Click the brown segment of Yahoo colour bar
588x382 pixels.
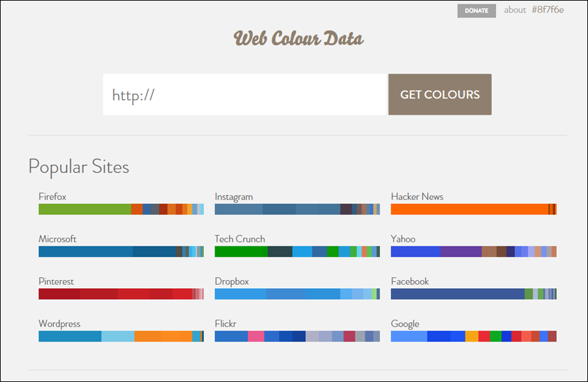(489, 252)
